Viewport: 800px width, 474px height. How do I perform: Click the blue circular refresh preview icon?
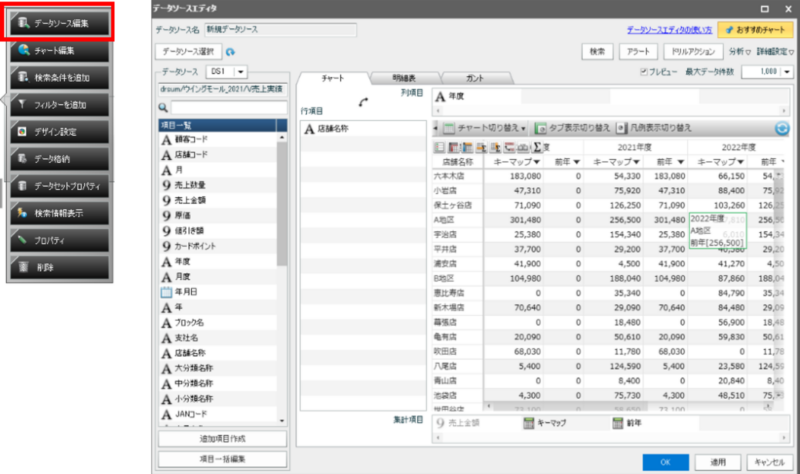point(782,128)
